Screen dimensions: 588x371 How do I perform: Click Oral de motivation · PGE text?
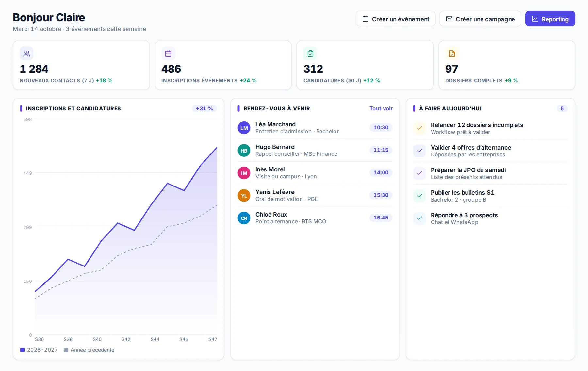click(x=286, y=199)
